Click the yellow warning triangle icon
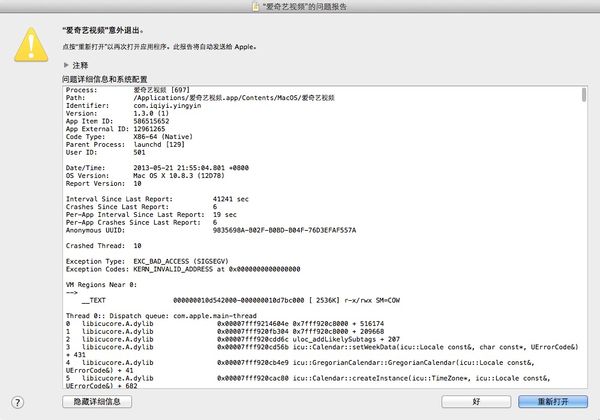The height and width of the screenshot is (420, 600). [x=31, y=45]
